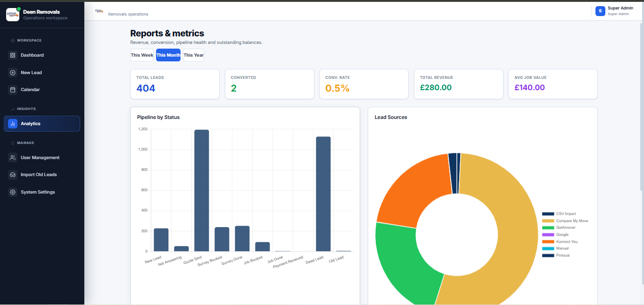
Task: Click the Import Old Leads inbox icon
Action: (13, 175)
